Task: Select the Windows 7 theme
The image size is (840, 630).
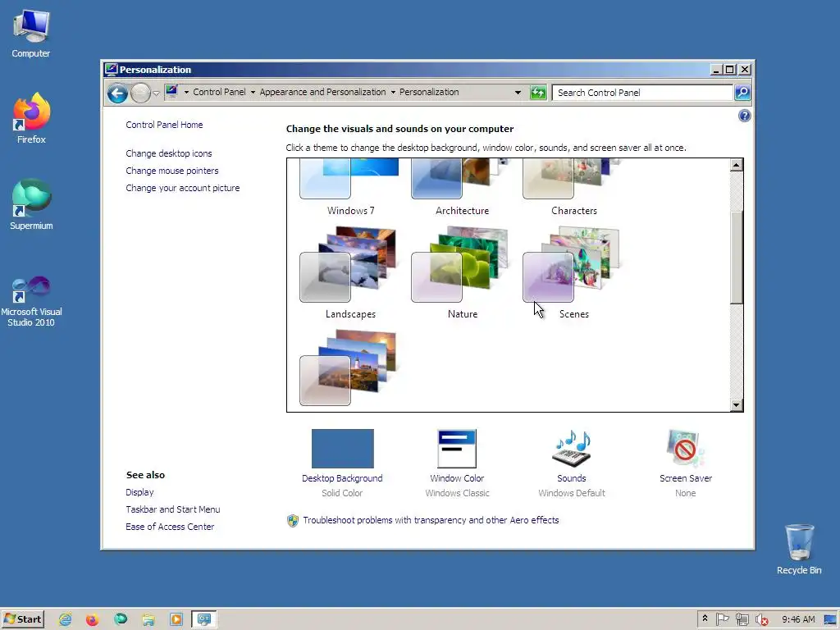Action: pos(350,188)
